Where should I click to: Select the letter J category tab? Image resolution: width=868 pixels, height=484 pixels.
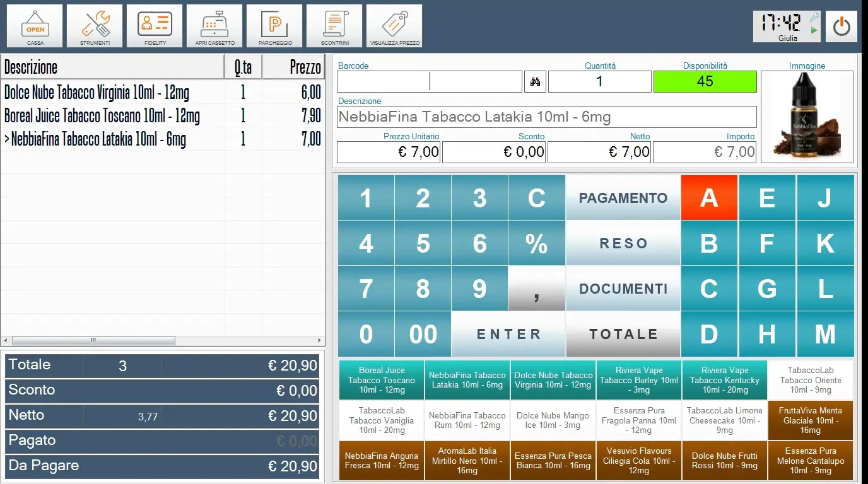pyautogui.click(x=825, y=198)
